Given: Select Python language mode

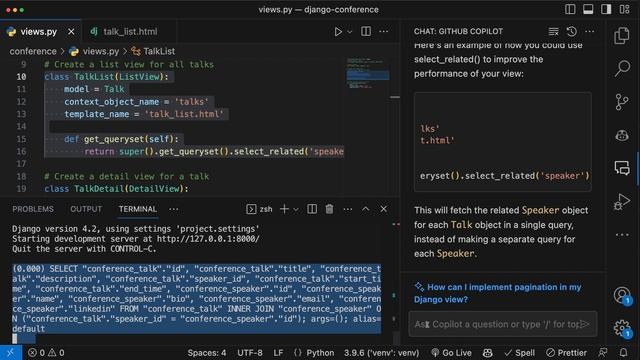Looking at the screenshot, I should click(x=313, y=353).
